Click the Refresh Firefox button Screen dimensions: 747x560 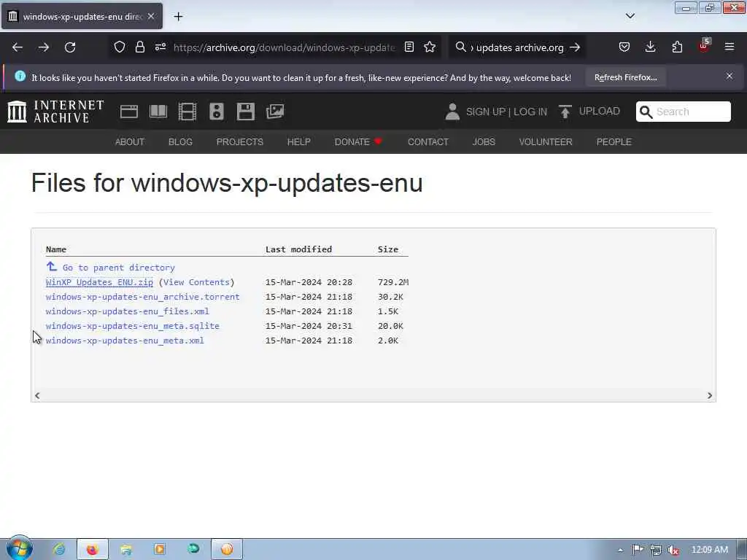(x=625, y=77)
